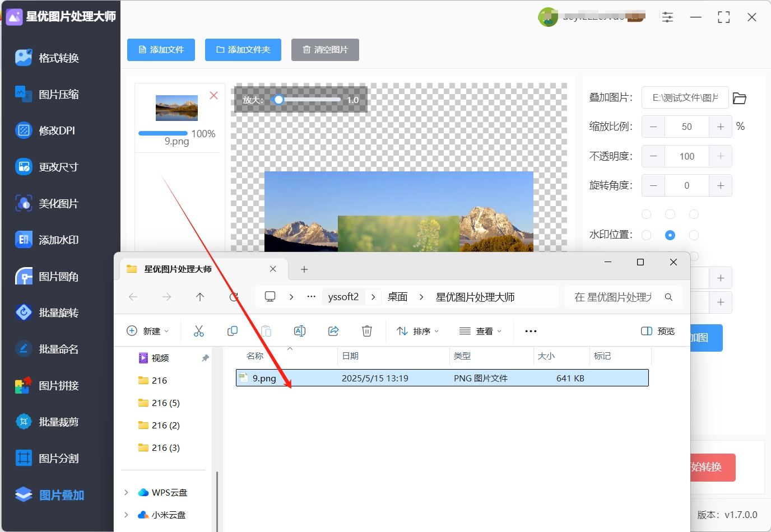Expand breadcrumb chevron after yssoft2

tap(373, 297)
